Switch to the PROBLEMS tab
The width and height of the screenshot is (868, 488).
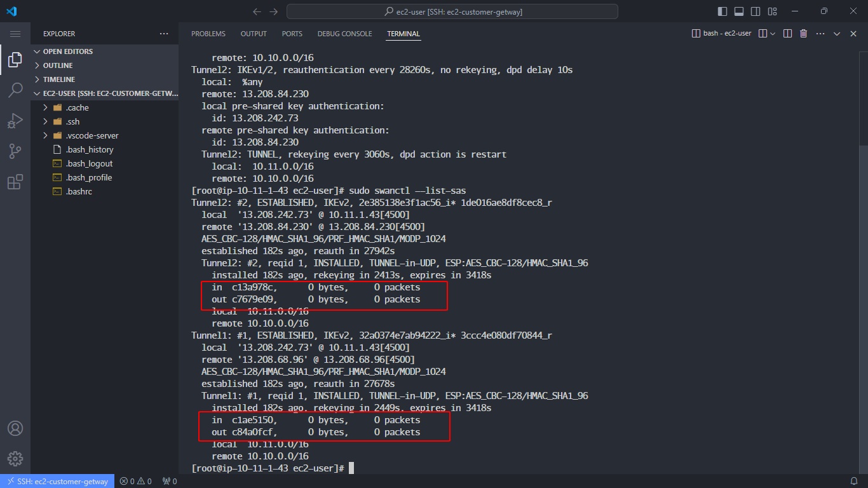tap(208, 33)
